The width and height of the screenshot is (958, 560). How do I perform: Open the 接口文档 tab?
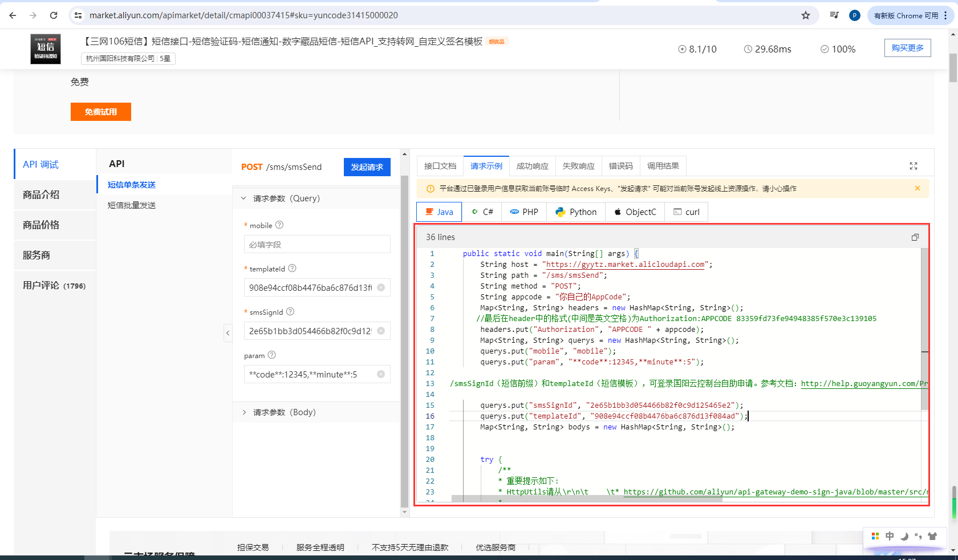click(440, 166)
